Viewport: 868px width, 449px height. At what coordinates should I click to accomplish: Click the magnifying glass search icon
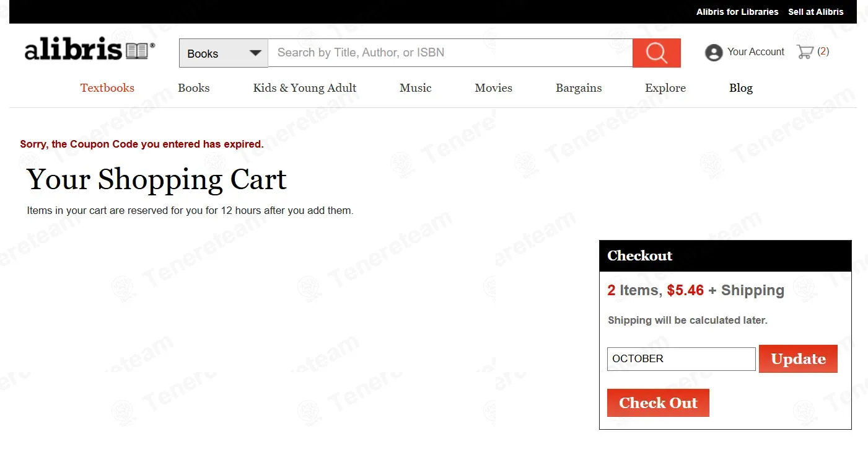[x=656, y=53]
